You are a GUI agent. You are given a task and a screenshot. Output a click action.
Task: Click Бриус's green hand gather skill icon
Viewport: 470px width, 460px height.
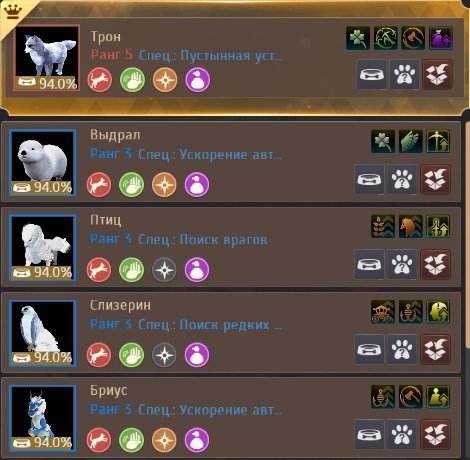(132, 440)
